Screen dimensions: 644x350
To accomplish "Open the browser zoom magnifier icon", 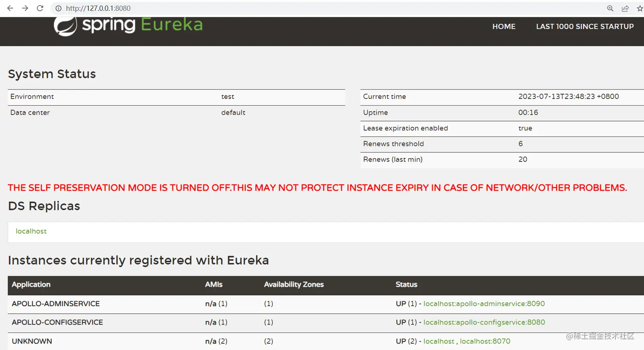I will click(610, 8).
